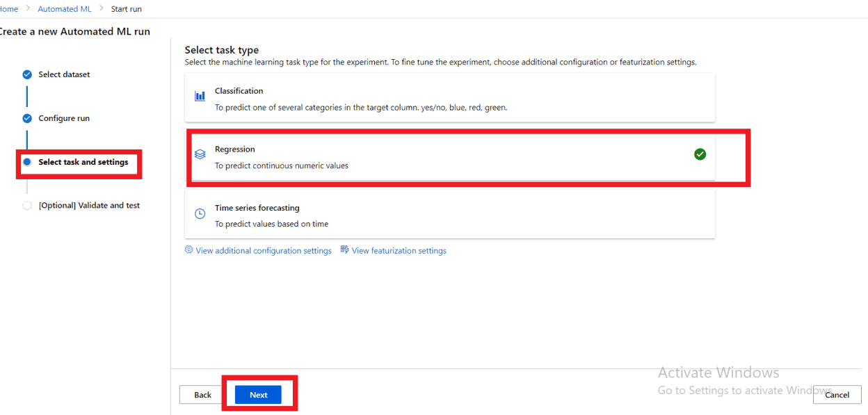Click the empty circle for Validate and test
The width and height of the screenshot is (868, 415).
click(x=27, y=206)
